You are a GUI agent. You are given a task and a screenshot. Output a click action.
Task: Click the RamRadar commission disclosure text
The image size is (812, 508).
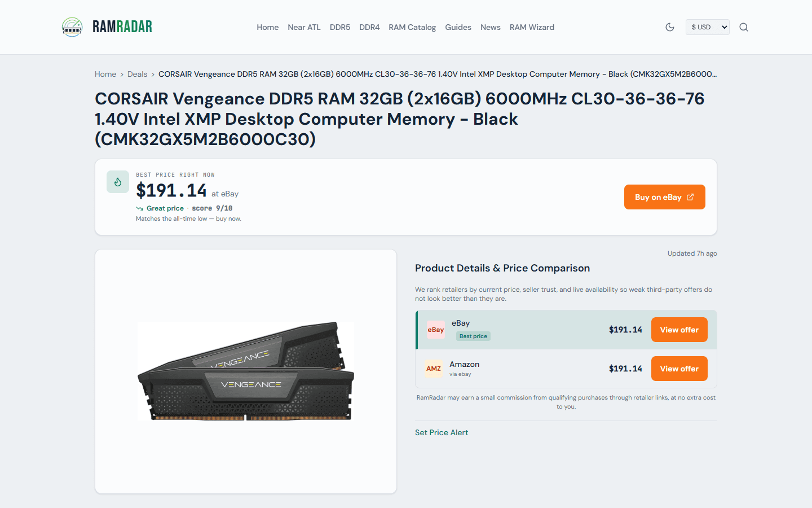[566, 402]
